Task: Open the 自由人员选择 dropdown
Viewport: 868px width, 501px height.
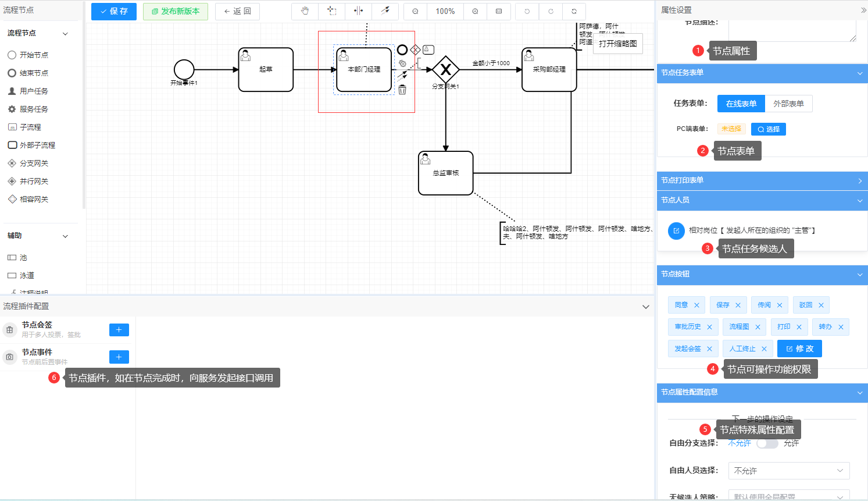Action: pos(789,471)
